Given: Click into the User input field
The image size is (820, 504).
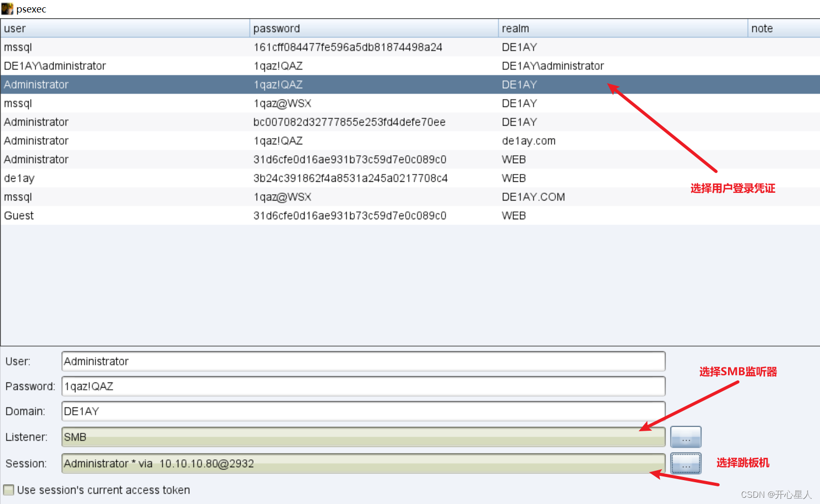Looking at the screenshot, I should pos(363,361).
